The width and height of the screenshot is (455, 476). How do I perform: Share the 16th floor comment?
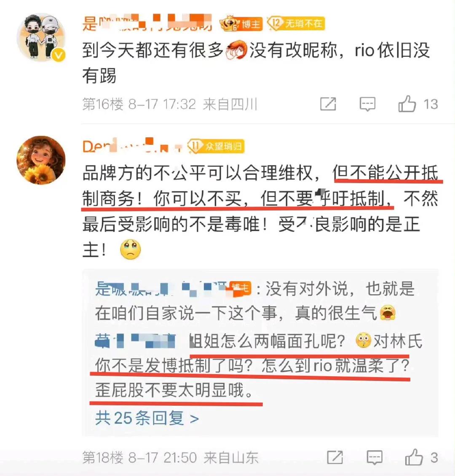click(328, 104)
